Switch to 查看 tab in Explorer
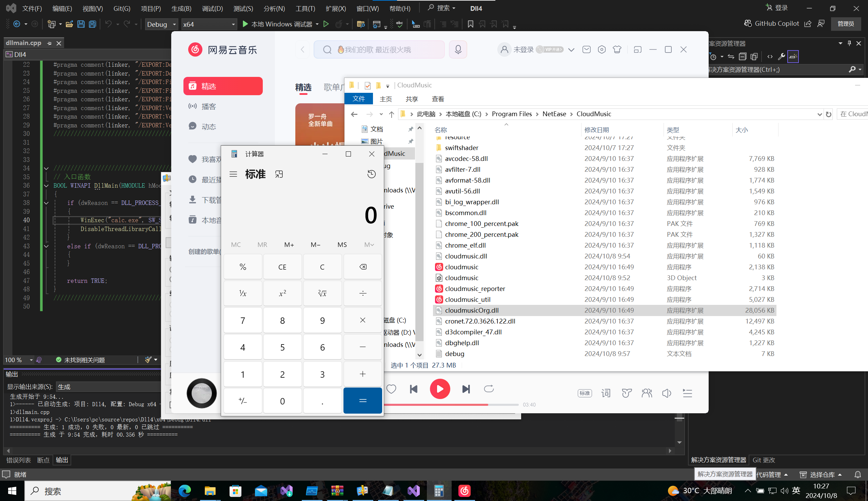Viewport: 868px width, 501px height. click(x=438, y=99)
